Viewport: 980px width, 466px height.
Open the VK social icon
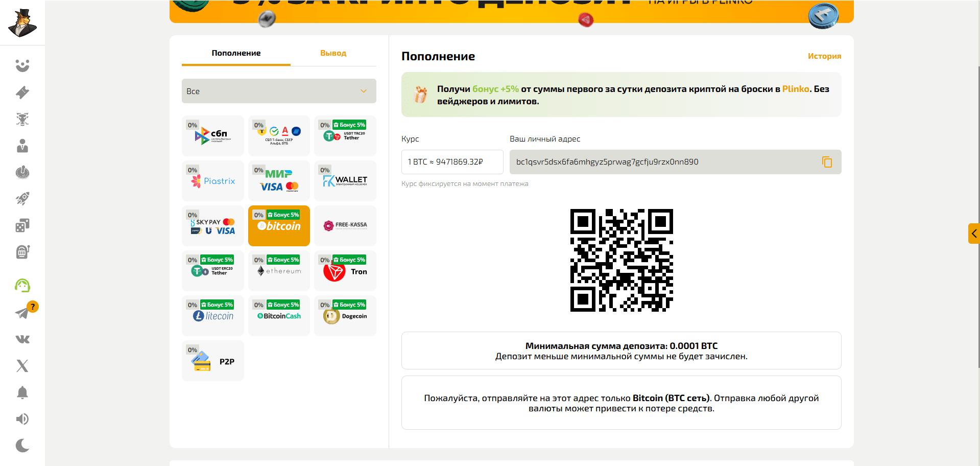point(22,339)
